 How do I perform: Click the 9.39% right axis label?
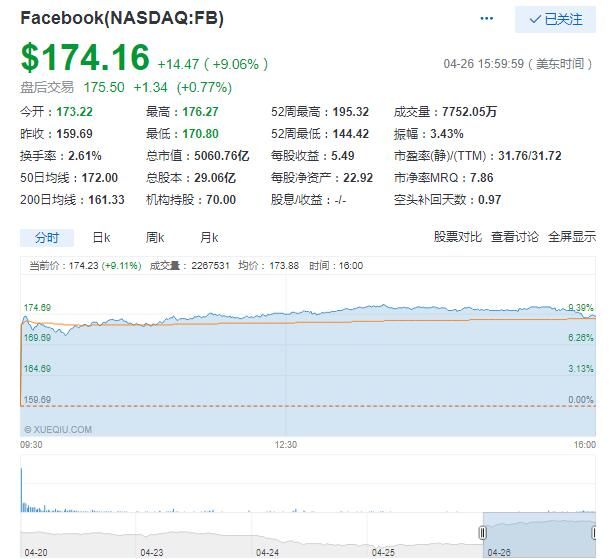coord(581,308)
